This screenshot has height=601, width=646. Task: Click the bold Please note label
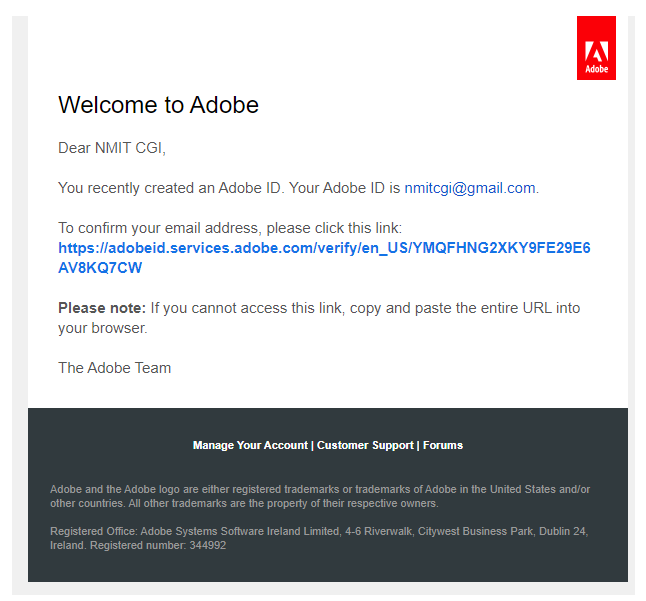coord(102,308)
